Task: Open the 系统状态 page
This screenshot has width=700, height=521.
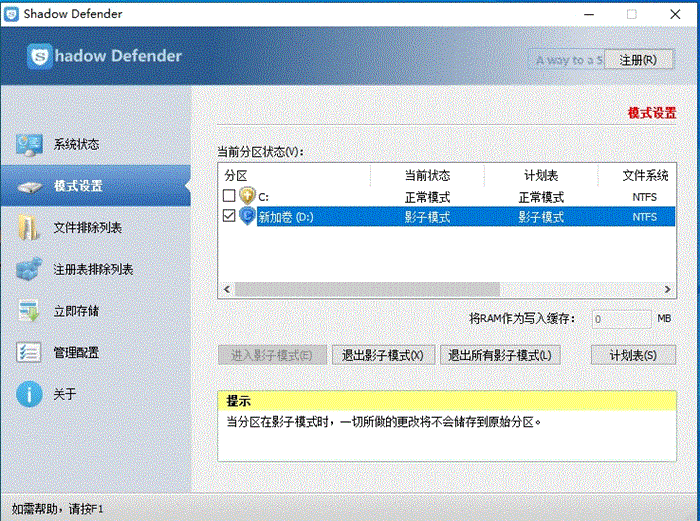Action: tap(96, 144)
